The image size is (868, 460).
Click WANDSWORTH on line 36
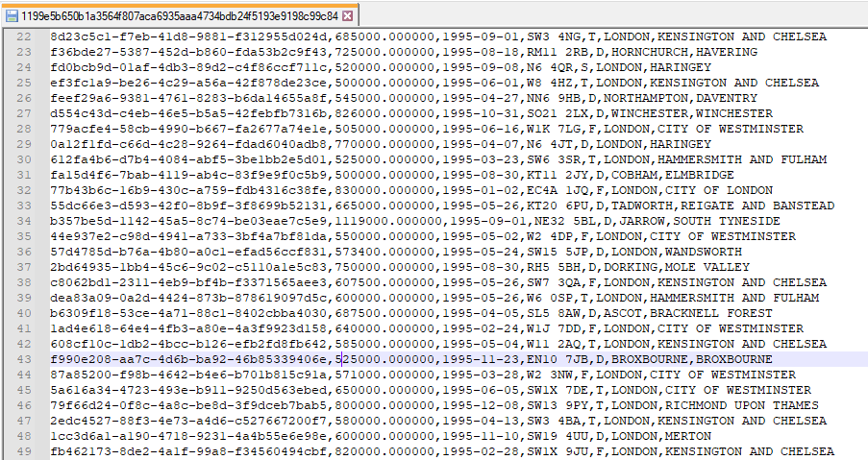coord(703,253)
